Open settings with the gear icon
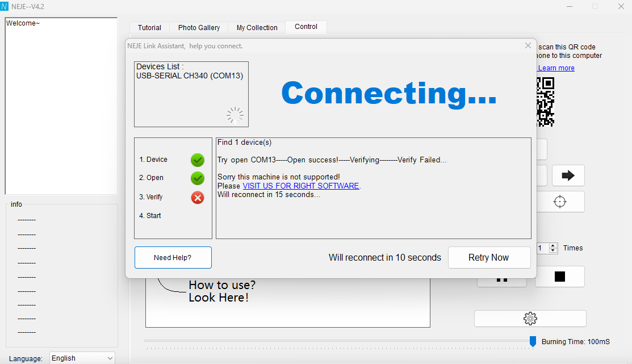The image size is (632, 364). (530, 319)
